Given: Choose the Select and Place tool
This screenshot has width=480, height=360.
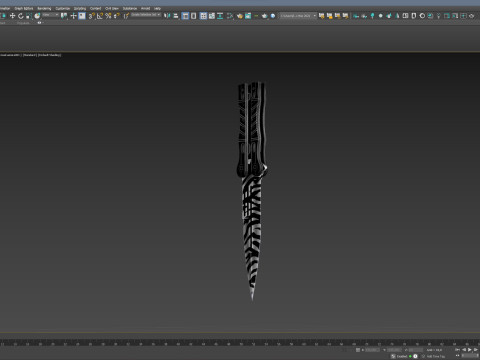Looking at the screenshot, I should (x=37, y=16).
